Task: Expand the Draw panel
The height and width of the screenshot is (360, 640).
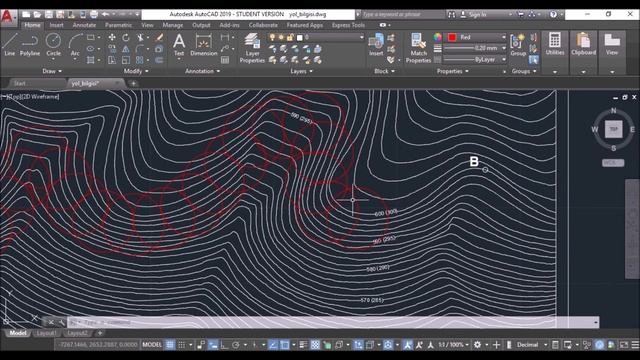Action: click(x=52, y=71)
